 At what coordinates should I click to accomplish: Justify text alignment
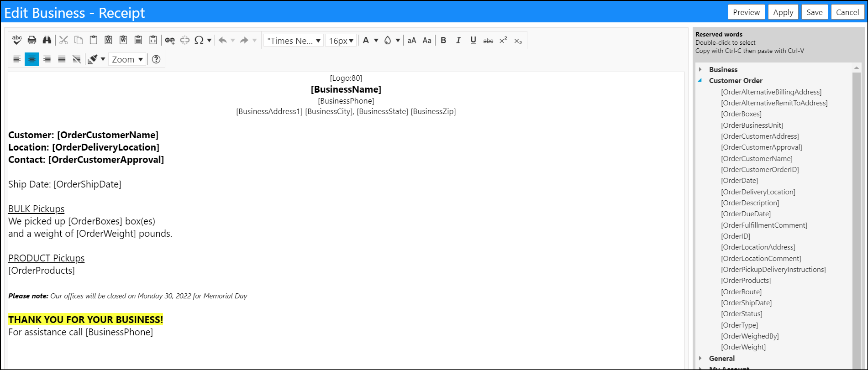62,59
